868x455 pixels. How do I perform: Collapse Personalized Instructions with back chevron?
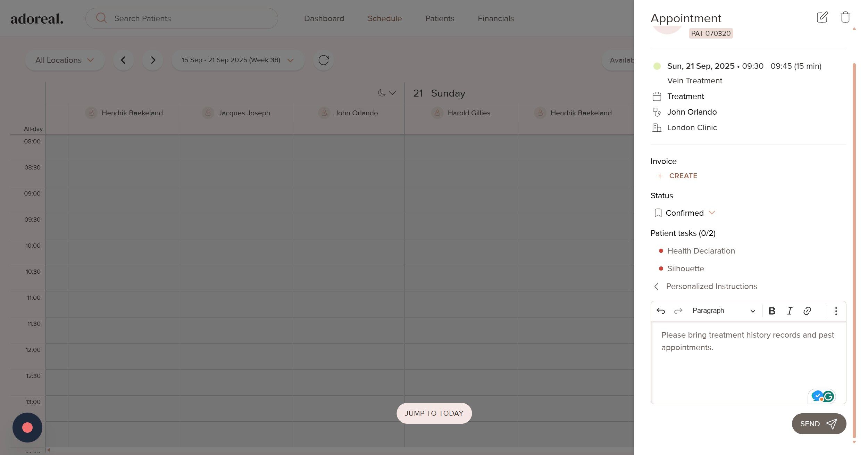pos(656,287)
